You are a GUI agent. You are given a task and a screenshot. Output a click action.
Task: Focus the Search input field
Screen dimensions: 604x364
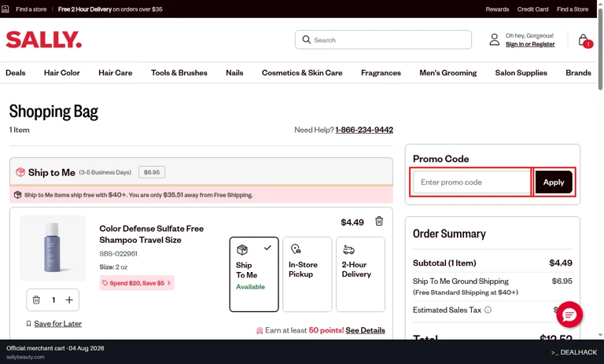click(383, 39)
